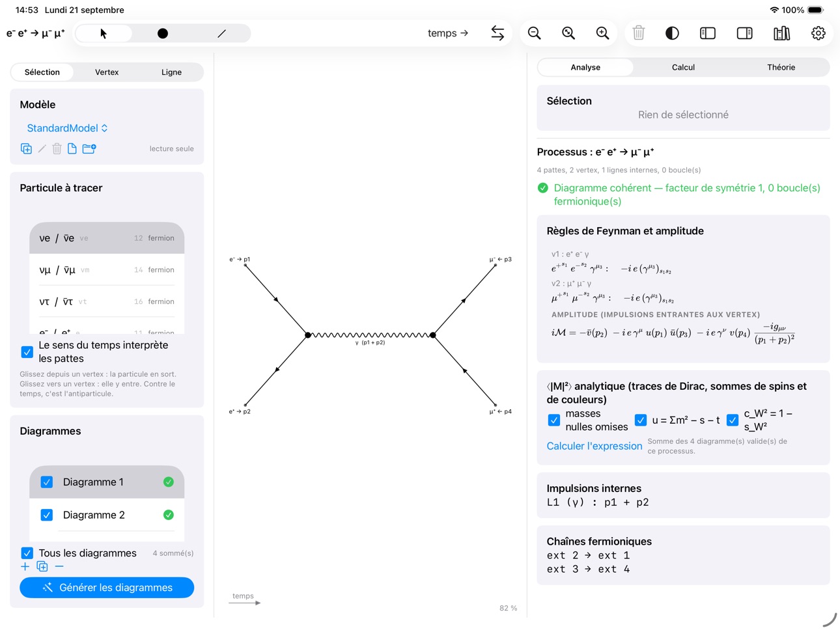Click the green check of Diagramme 2
Viewport: 840px width, 630px height.
(x=169, y=515)
